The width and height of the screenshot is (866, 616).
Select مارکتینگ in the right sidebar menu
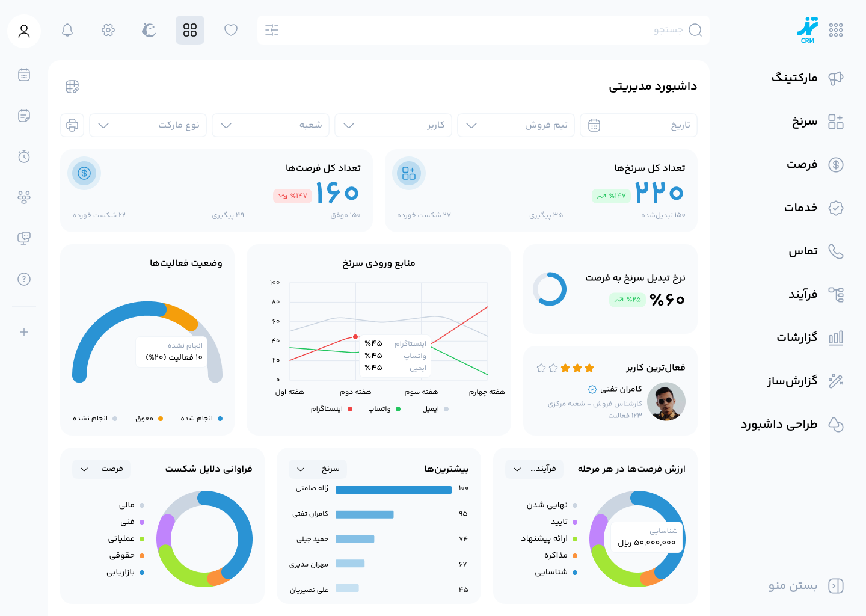click(x=795, y=78)
